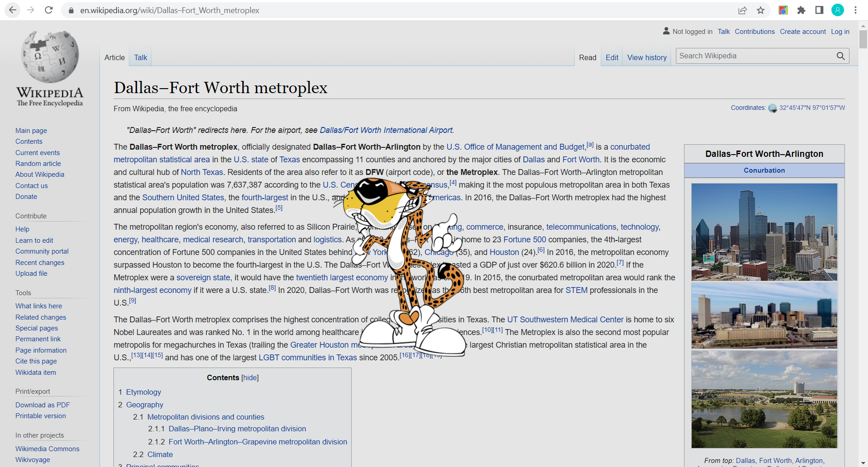Jump to Etymology section in Contents
The width and height of the screenshot is (868, 467).
[x=143, y=392]
